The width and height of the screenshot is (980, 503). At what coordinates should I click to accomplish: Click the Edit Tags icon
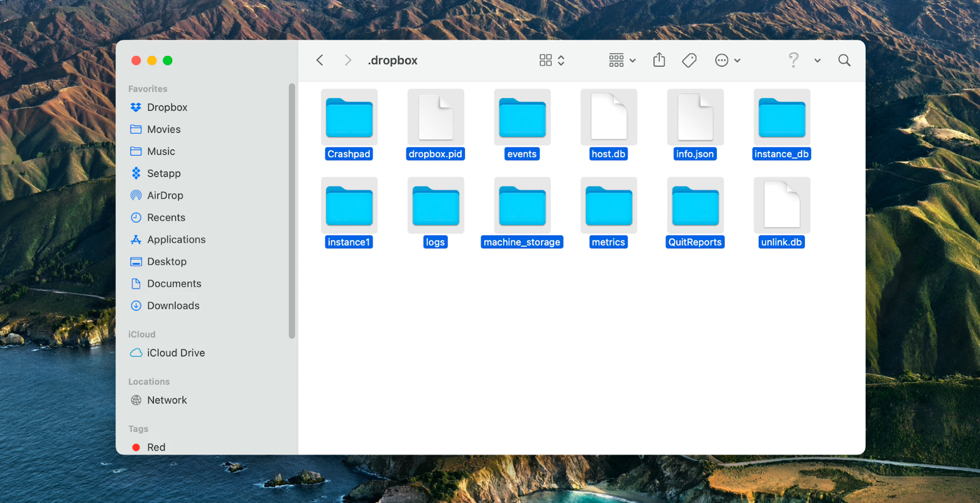(x=689, y=60)
